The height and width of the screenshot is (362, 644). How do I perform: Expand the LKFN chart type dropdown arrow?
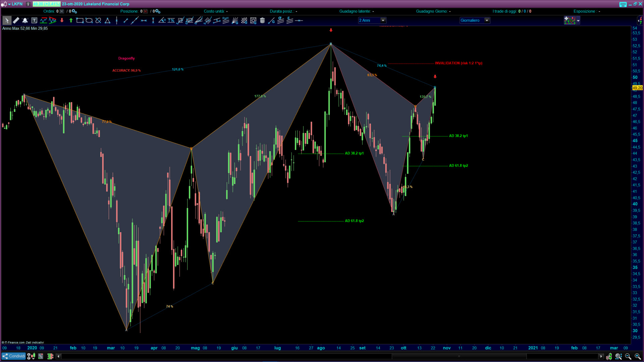9,4
